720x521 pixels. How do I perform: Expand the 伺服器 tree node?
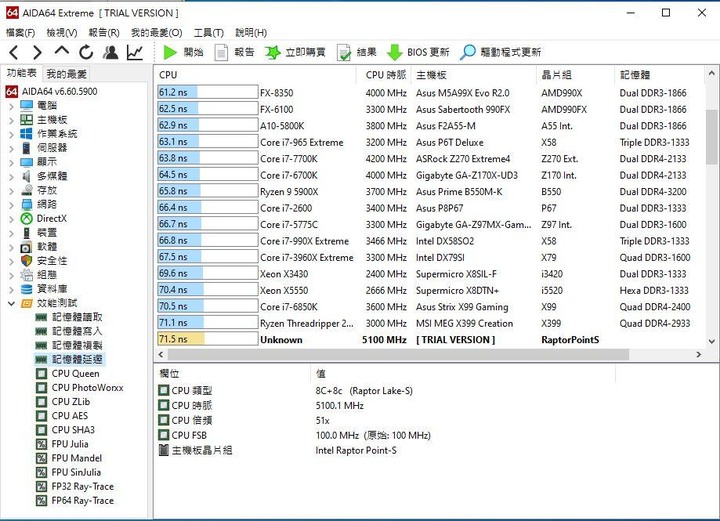[11, 149]
